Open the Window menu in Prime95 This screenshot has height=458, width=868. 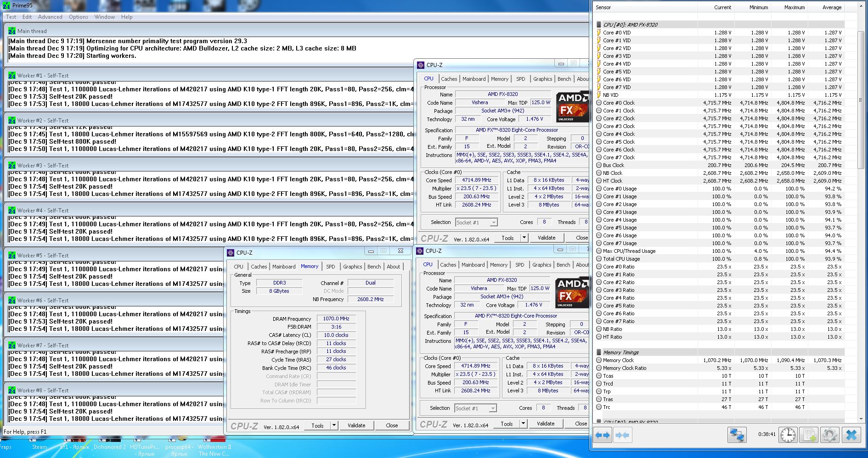[105, 17]
